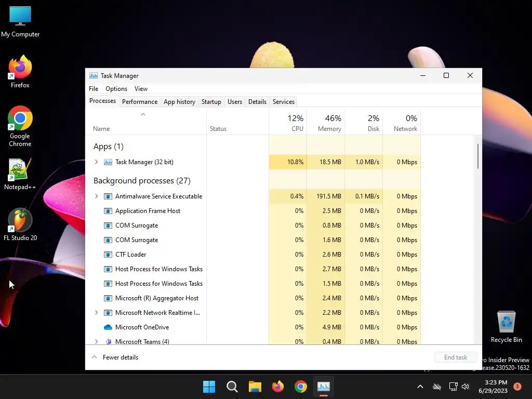532x399 pixels.
Task: Open volume speaker tray icon
Action: 465,387
